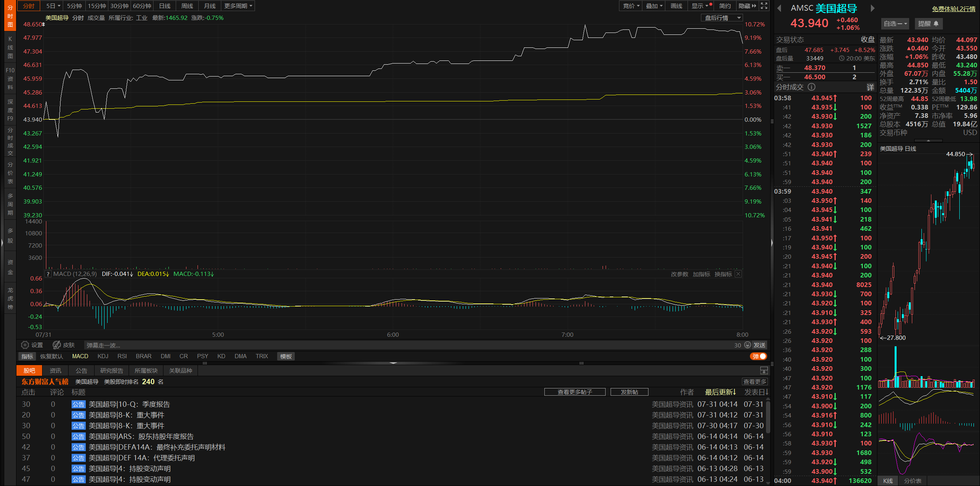Click 隐藏 to hide right panel
980x486 pixels.
(x=747, y=6)
